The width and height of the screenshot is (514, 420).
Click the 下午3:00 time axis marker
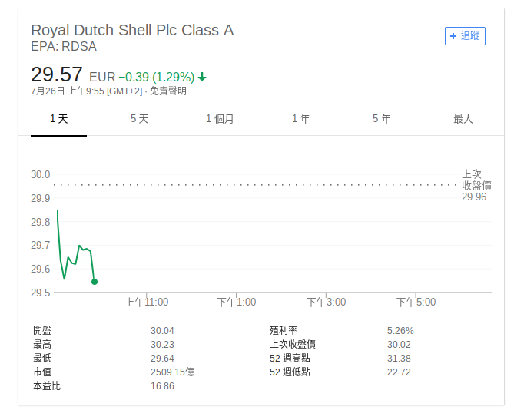(x=327, y=302)
